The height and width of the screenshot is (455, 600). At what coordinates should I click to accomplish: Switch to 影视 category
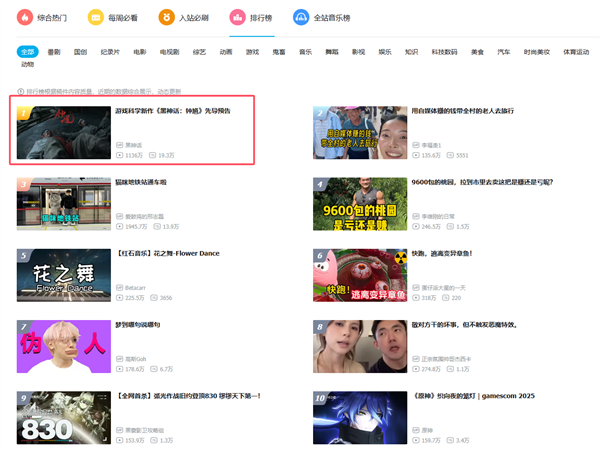coord(359,52)
